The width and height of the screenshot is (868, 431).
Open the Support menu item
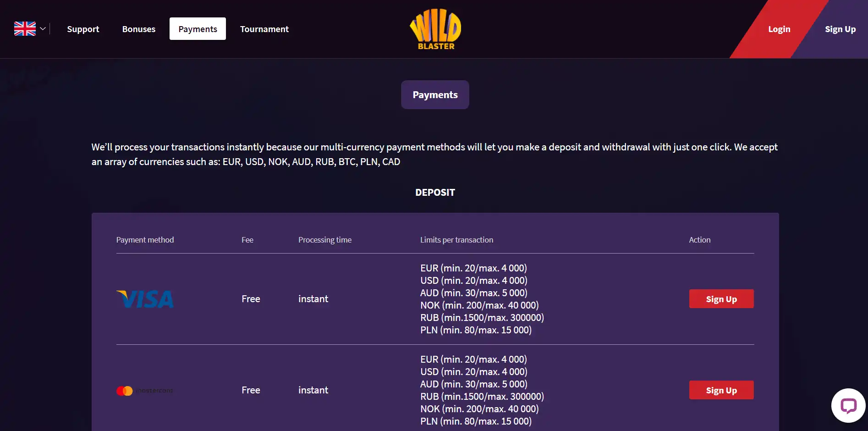pyautogui.click(x=83, y=29)
